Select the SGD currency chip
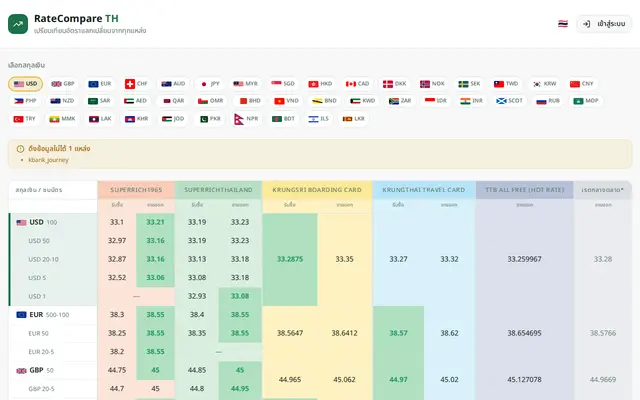Screen dimensions: 640x400 click(282, 84)
